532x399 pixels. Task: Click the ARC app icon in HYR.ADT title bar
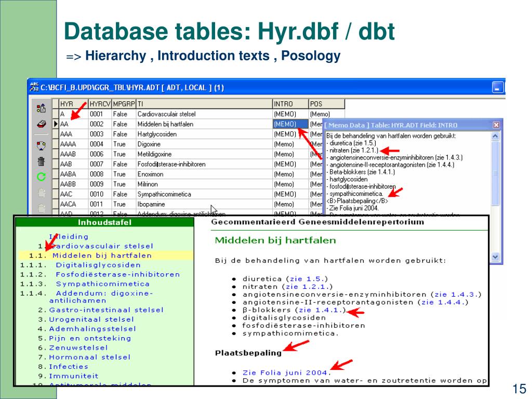[34, 87]
